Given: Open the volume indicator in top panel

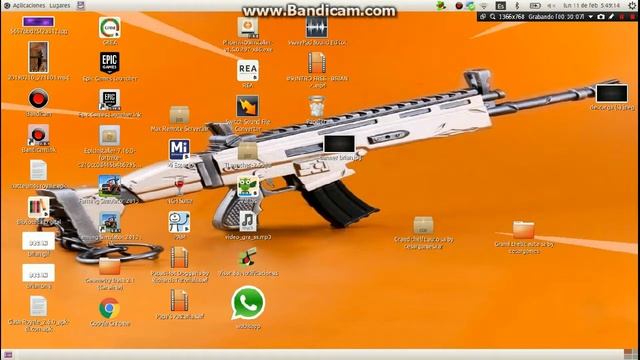Looking at the screenshot, I should coord(551,6).
